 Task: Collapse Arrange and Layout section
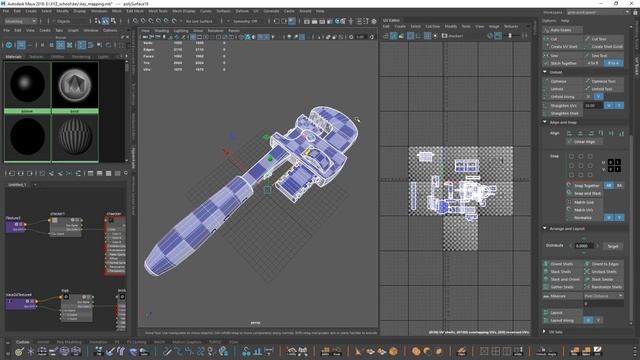(545, 228)
